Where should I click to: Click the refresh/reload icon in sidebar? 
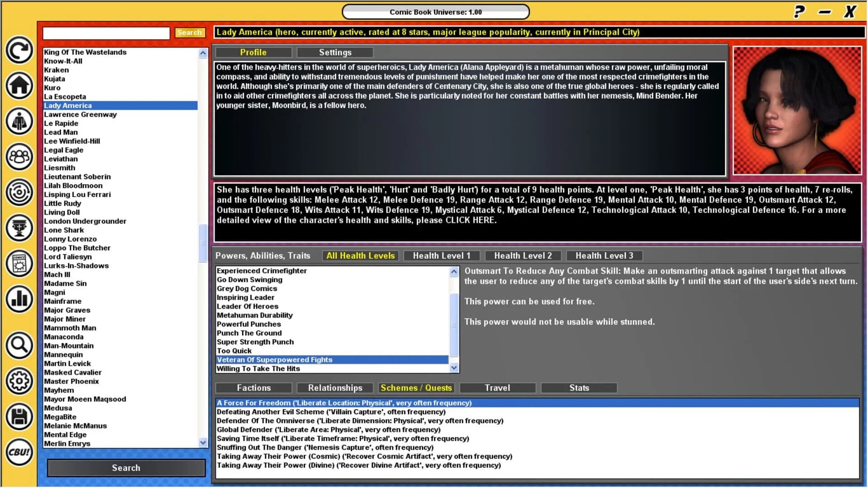19,51
